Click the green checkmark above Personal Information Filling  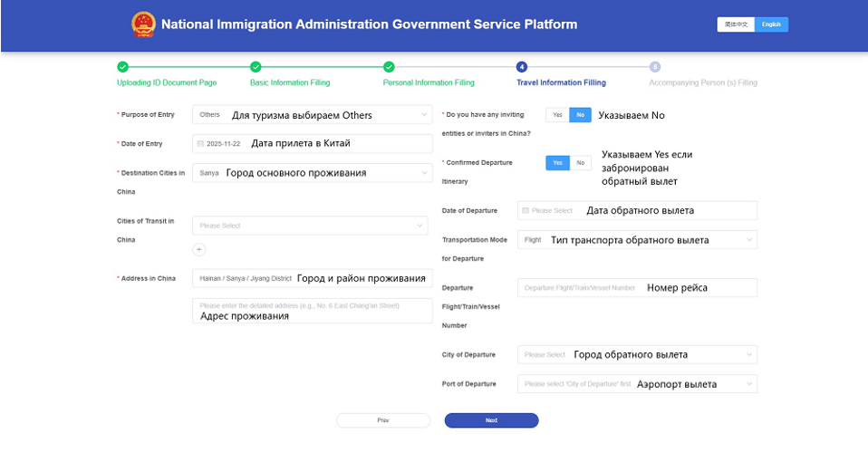pos(389,67)
